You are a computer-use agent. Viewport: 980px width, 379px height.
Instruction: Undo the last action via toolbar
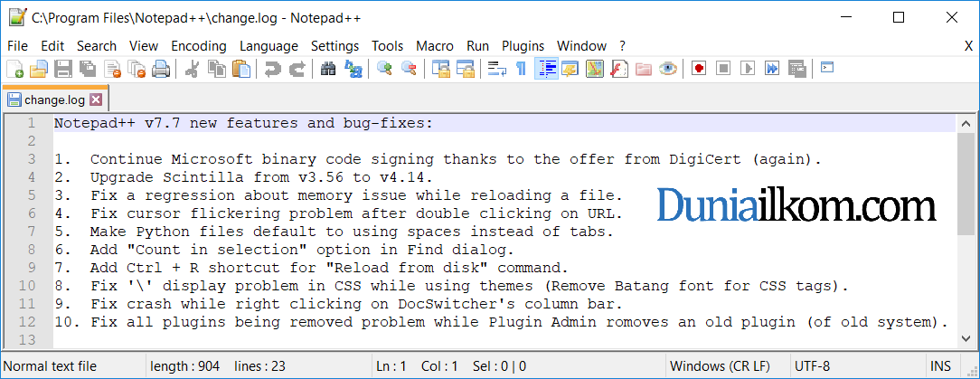(272, 68)
